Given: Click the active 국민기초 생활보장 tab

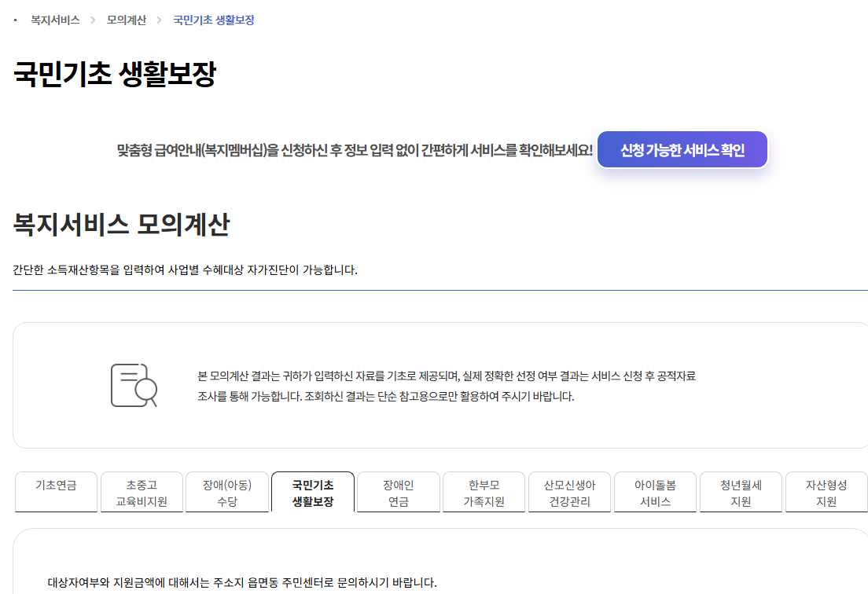Looking at the screenshot, I should (x=313, y=492).
